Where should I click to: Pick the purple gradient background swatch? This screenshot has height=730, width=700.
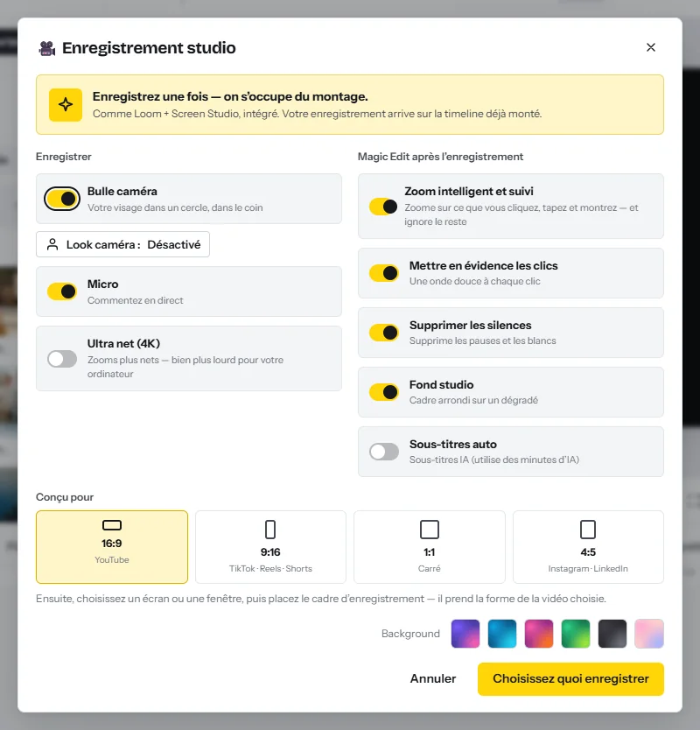(465, 634)
